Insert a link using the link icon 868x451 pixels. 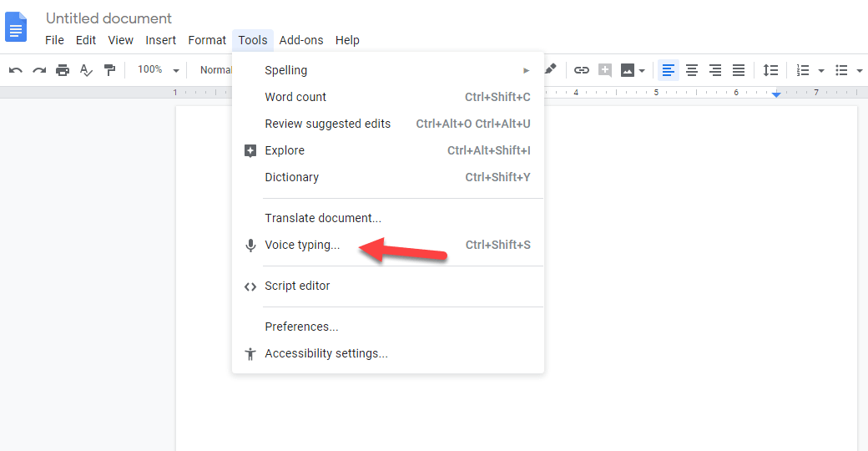tap(582, 70)
